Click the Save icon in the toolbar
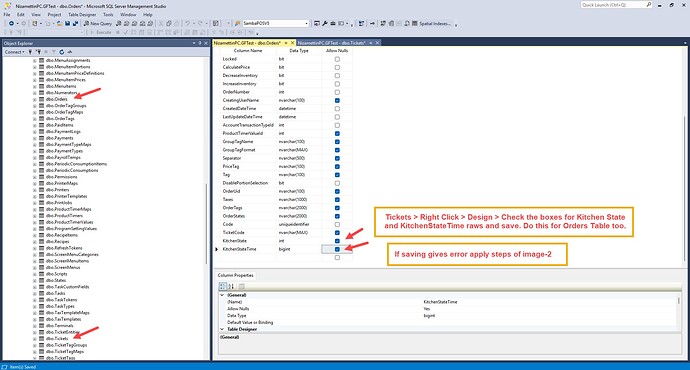690x370 pixels. tap(67, 23)
